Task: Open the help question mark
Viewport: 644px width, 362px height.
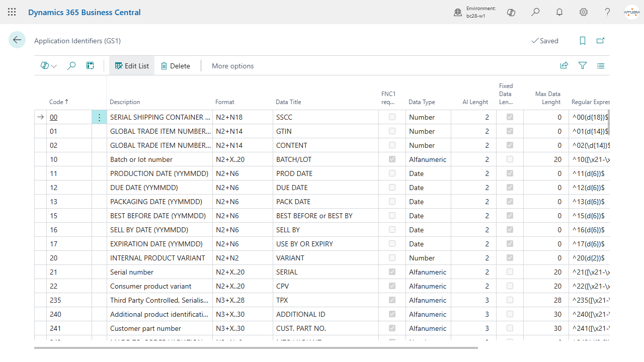Action: pos(608,12)
